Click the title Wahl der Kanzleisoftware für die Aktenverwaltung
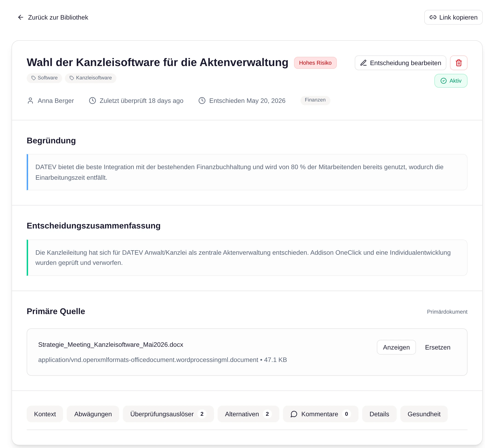Image resolution: width=485 pixels, height=448 pixels. (x=158, y=62)
